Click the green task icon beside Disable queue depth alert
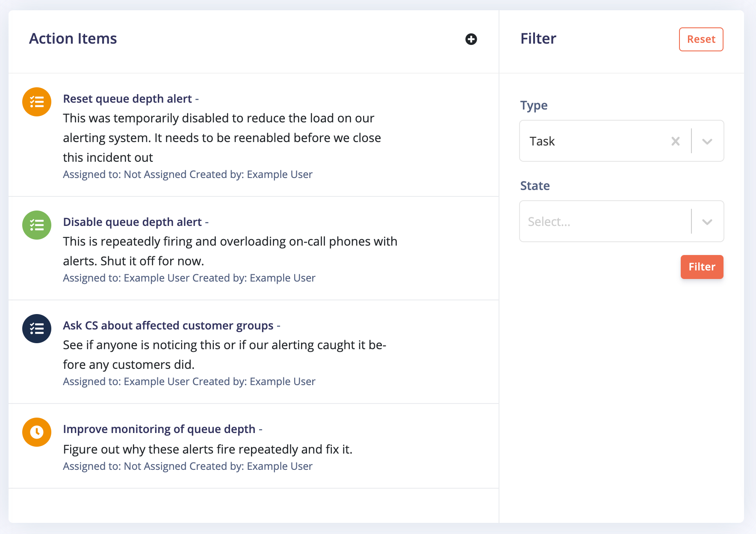 37,225
